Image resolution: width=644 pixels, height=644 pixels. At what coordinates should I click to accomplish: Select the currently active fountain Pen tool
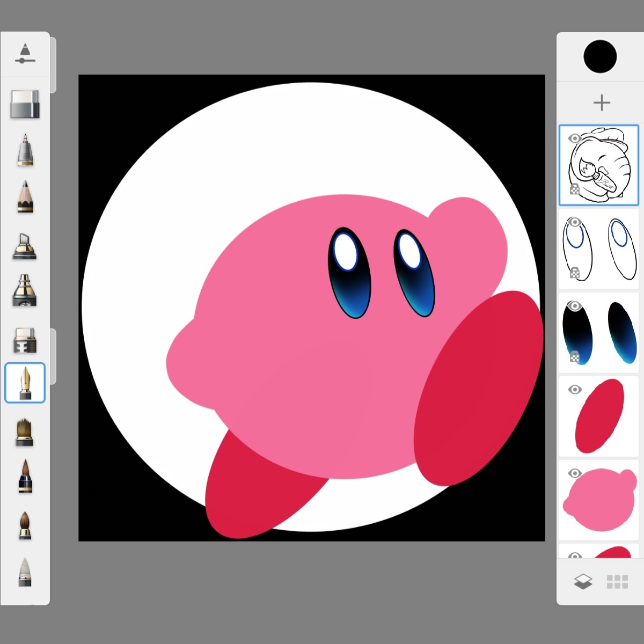point(25,383)
